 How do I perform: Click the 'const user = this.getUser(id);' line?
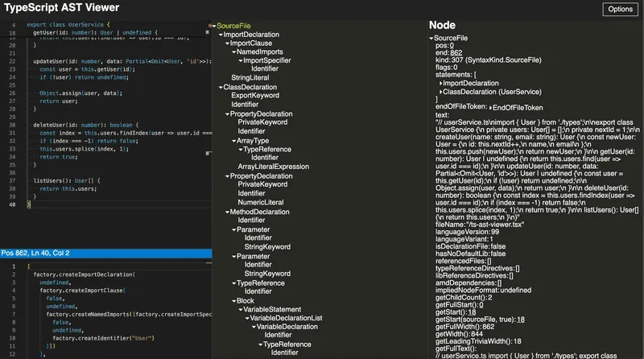pos(87,69)
